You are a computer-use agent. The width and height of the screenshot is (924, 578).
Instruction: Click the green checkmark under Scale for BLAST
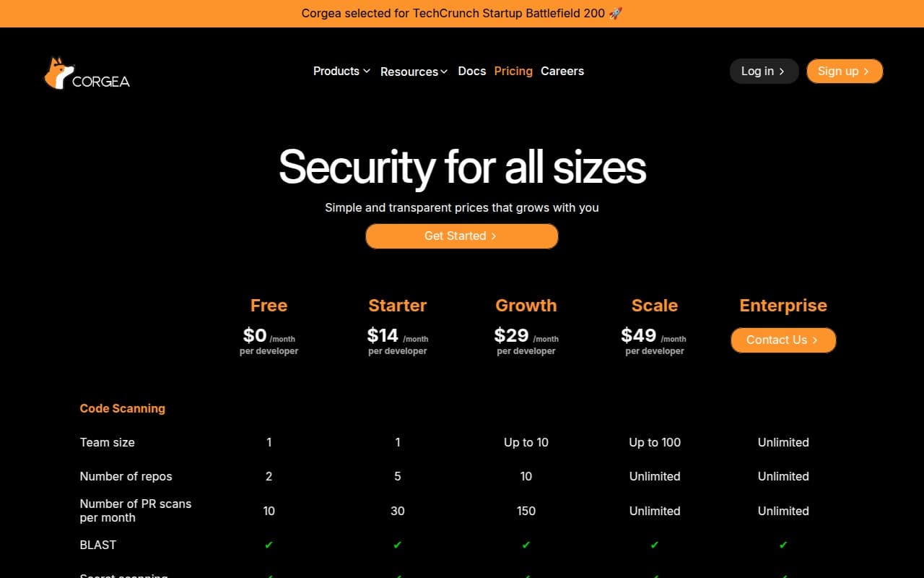(654, 545)
